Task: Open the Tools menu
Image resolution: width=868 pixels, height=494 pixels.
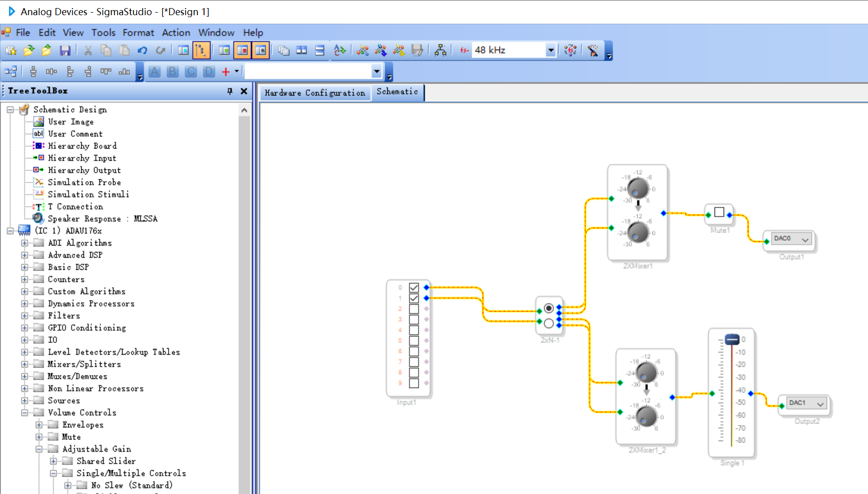Action: [104, 32]
